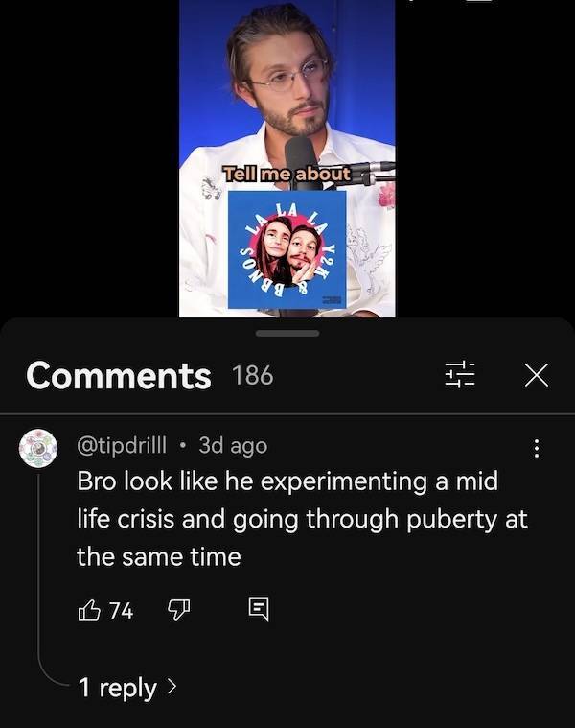
Task: Open the comment sort options icon
Action: click(x=461, y=374)
